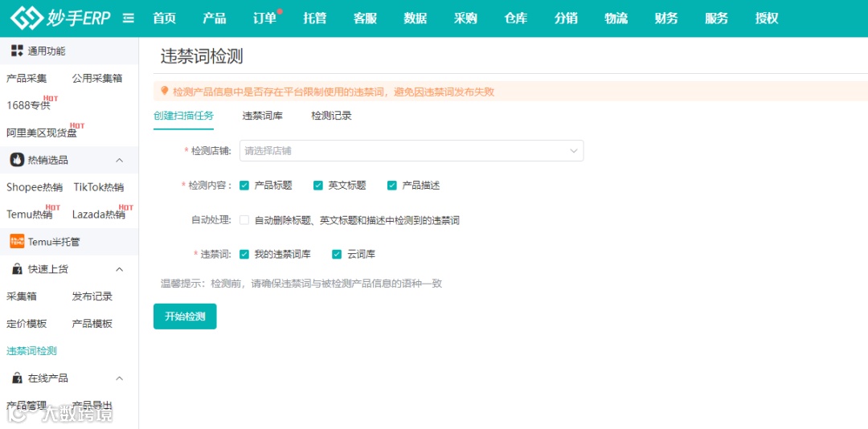Open Lazada热销 in sidebar
Image resolution: width=868 pixels, height=429 pixels.
99,214
